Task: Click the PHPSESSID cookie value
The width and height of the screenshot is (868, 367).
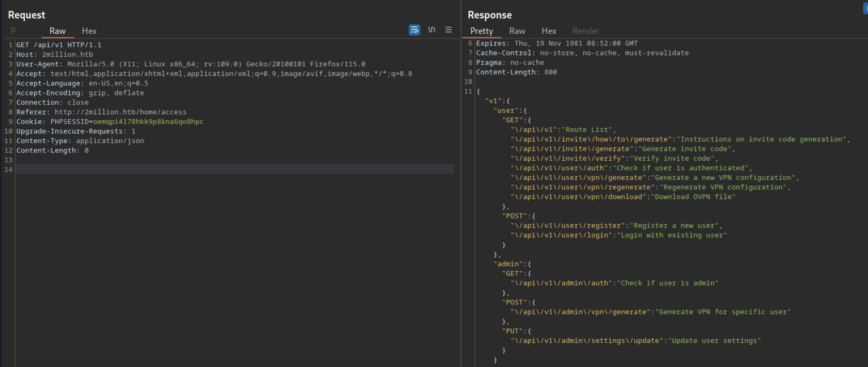Action: (x=148, y=121)
